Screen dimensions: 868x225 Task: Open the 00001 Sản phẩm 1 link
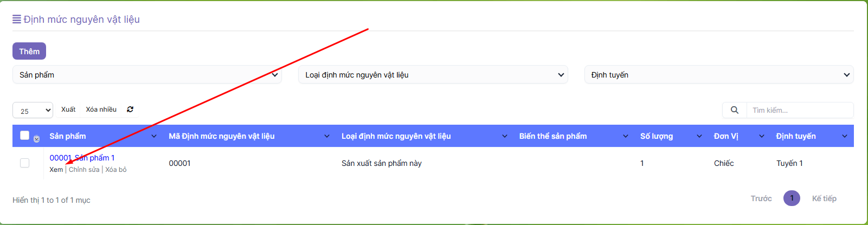click(82, 158)
